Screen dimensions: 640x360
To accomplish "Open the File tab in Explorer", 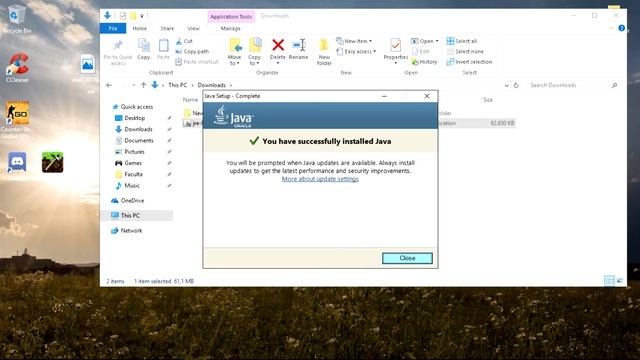I will tap(113, 28).
